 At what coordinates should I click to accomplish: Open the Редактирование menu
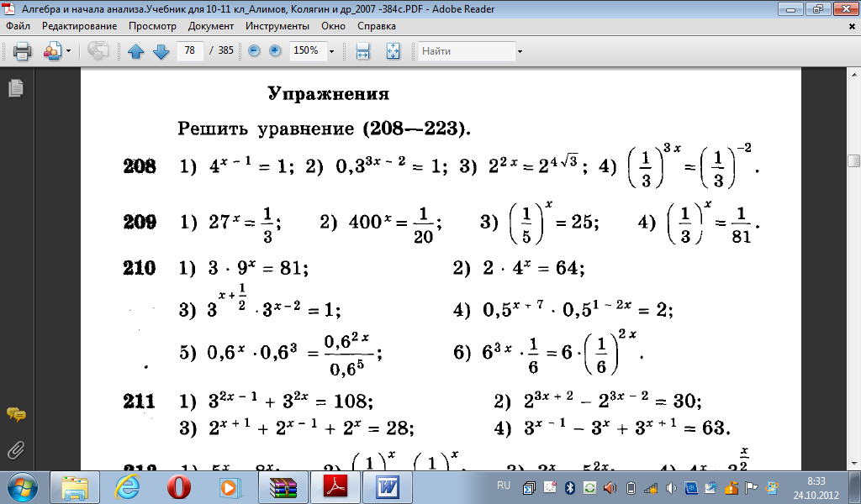(x=80, y=26)
